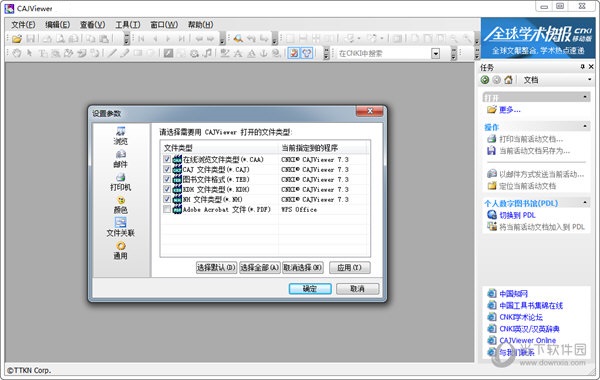
Task: Select the text selection T tool
Action: tap(42, 53)
